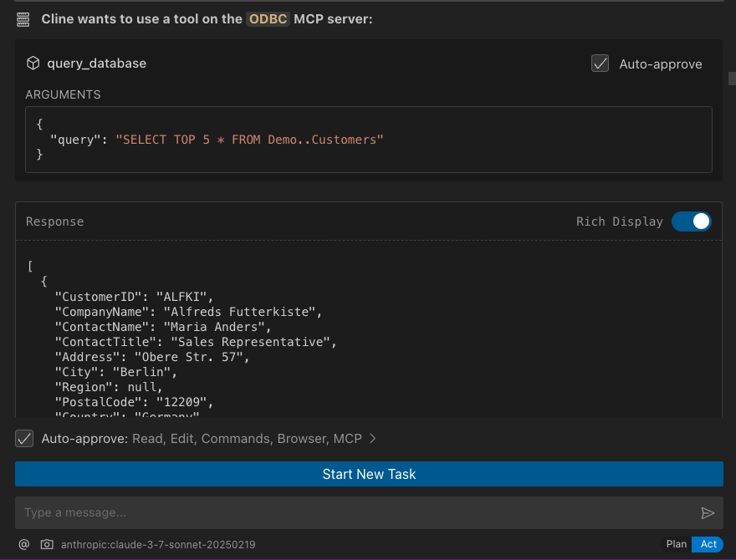Screen dimensions: 736x560
Task: Click the @ add context icon
Action: point(24,544)
